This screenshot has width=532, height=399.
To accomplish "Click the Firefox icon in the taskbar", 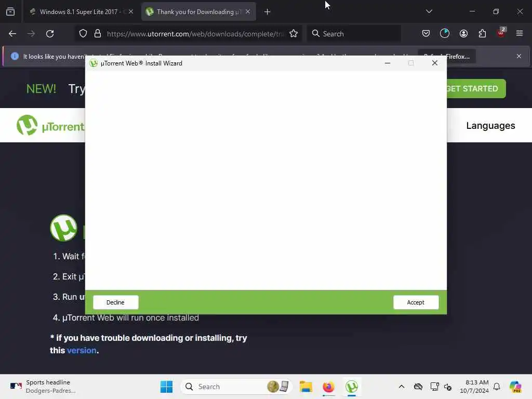I will (328, 387).
